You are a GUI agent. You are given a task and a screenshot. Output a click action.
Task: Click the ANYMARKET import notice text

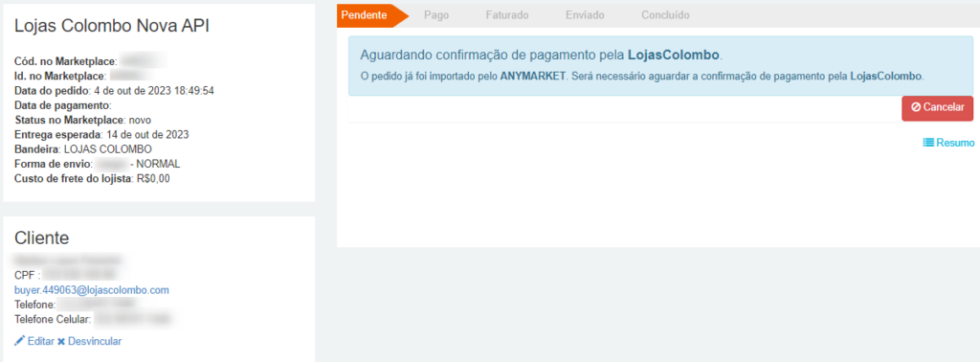642,77
